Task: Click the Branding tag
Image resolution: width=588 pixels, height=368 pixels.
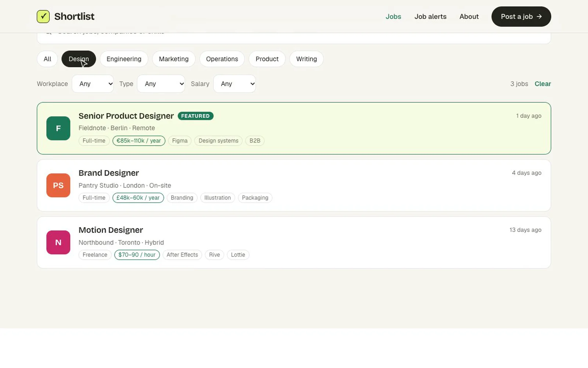Action: click(x=182, y=198)
